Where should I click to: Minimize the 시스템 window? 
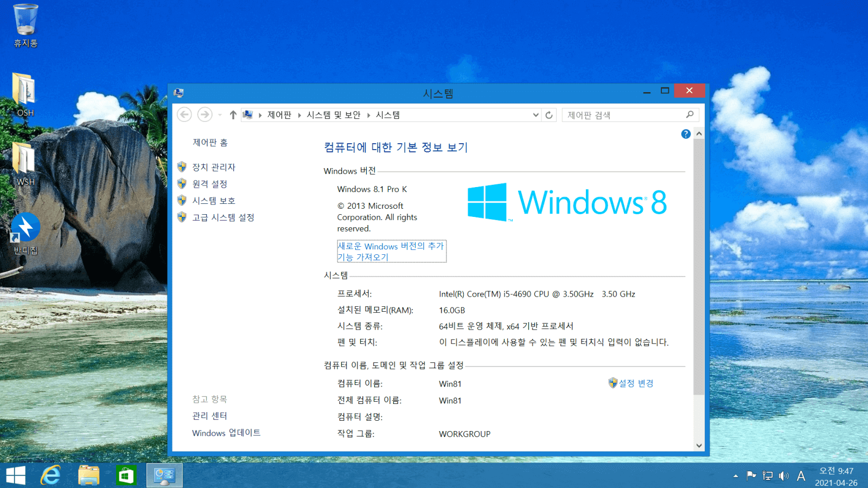[x=647, y=91]
